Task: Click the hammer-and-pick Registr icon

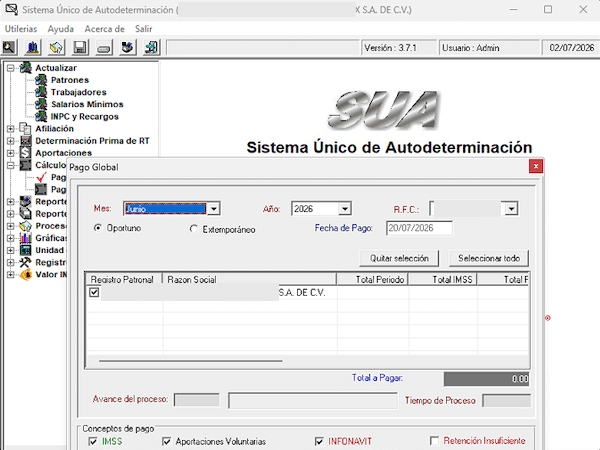Action: (26, 262)
